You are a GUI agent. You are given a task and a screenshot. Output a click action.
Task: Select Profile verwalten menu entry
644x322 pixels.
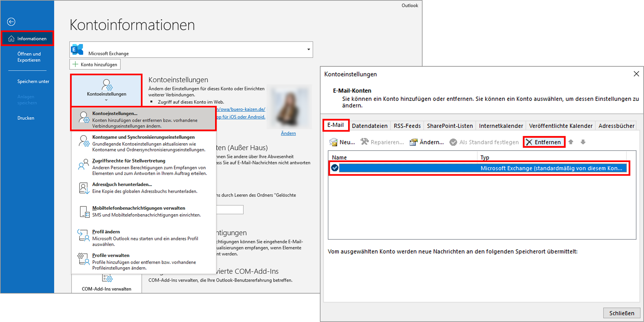pyautogui.click(x=144, y=261)
